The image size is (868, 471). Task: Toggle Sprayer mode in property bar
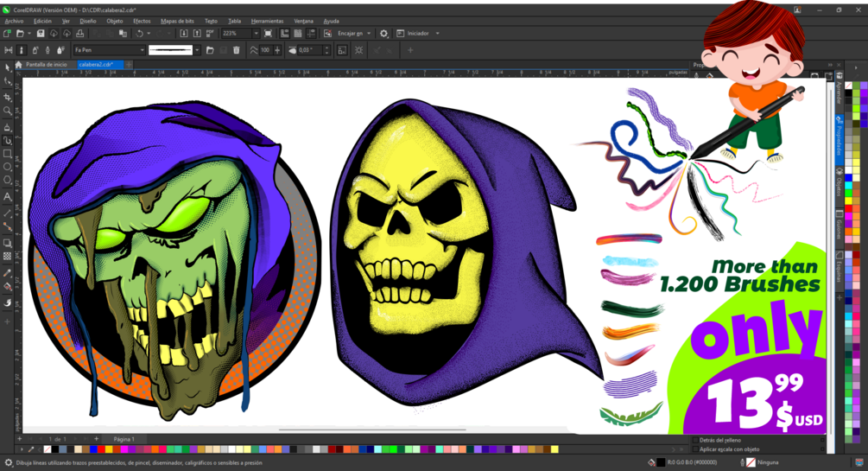point(35,50)
